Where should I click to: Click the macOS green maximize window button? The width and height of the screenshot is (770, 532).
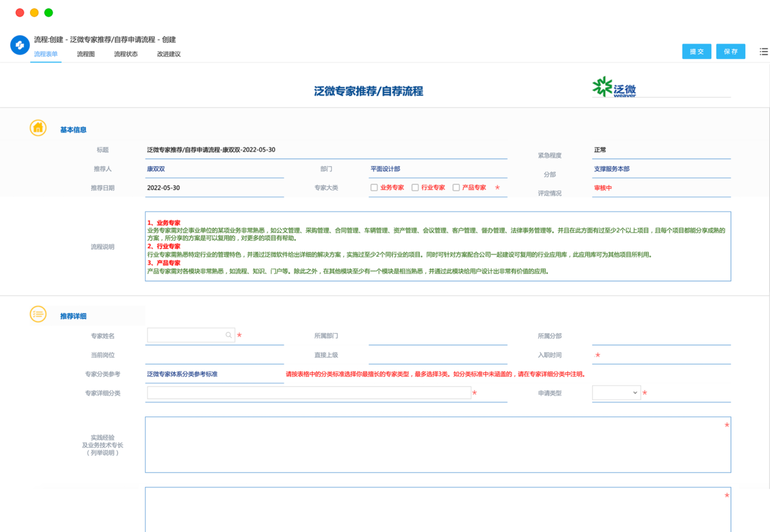coord(49,13)
